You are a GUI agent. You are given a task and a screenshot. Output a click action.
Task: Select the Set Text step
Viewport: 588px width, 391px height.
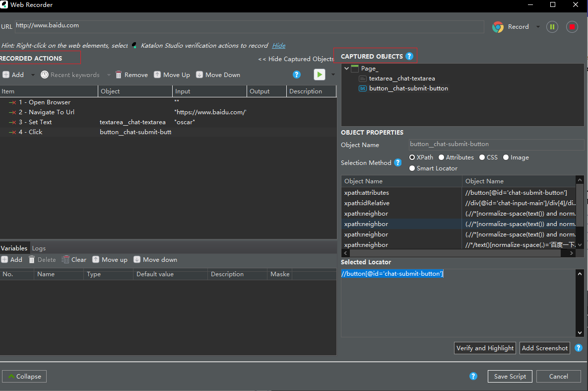pyautogui.click(x=168, y=122)
